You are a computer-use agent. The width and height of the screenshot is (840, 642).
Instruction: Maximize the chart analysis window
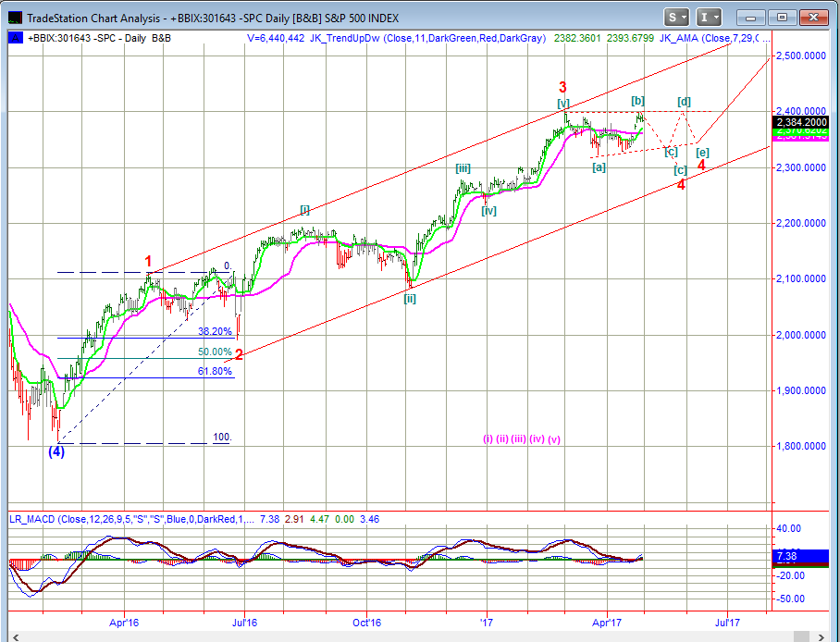pyautogui.click(x=782, y=18)
